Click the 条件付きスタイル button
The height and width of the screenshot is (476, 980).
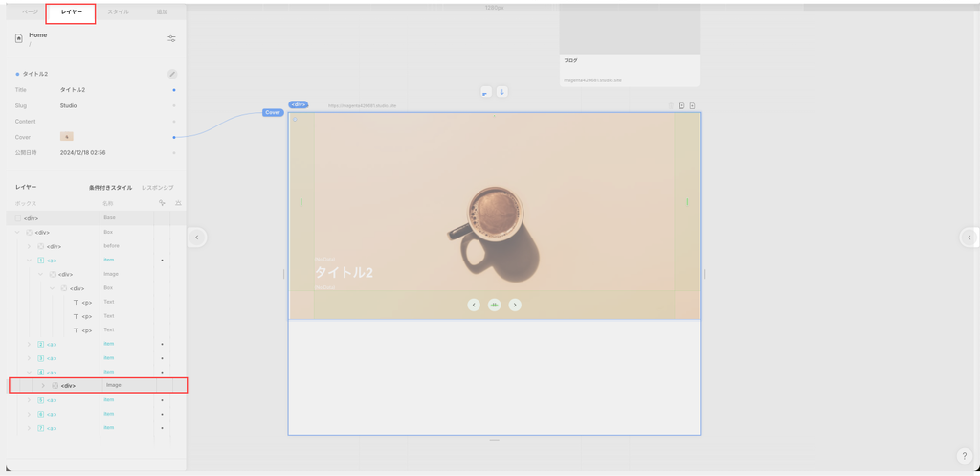(x=110, y=188)
